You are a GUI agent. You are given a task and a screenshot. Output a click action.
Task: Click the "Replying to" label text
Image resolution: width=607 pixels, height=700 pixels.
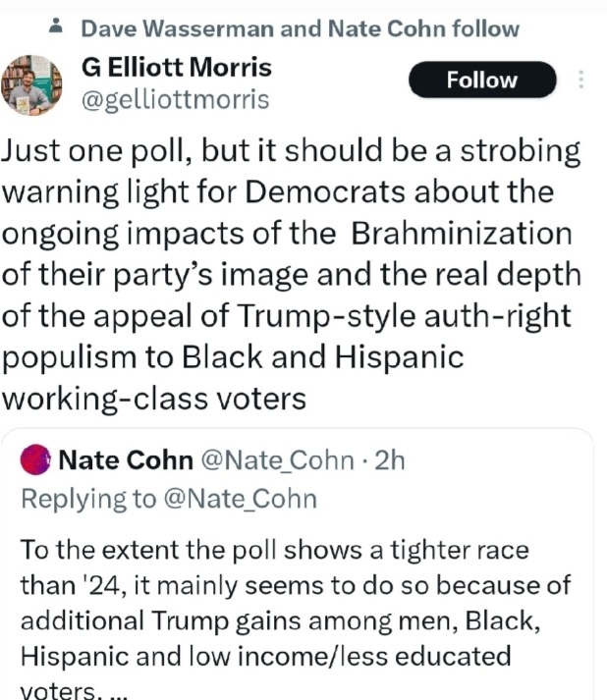click(87, 499)
